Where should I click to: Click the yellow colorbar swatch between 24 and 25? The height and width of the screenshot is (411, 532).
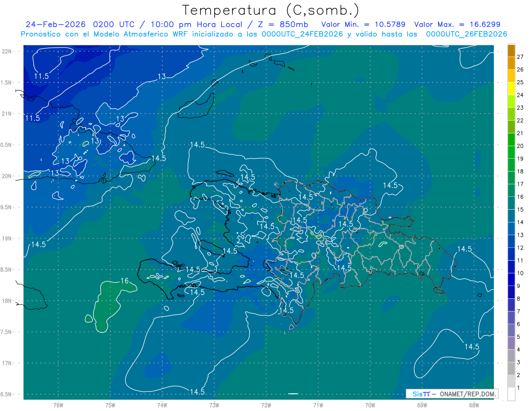pyautogui.click(x=512, y=89)
